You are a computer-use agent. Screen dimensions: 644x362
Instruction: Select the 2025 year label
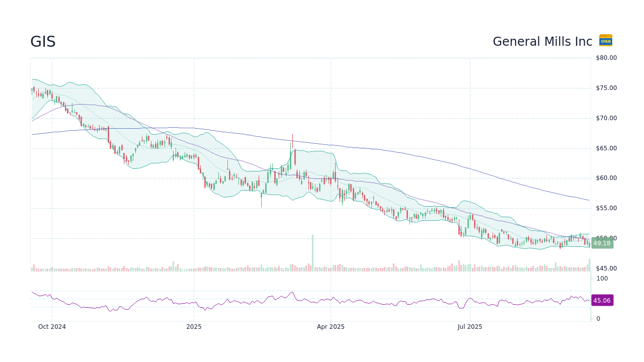point(194,327)
